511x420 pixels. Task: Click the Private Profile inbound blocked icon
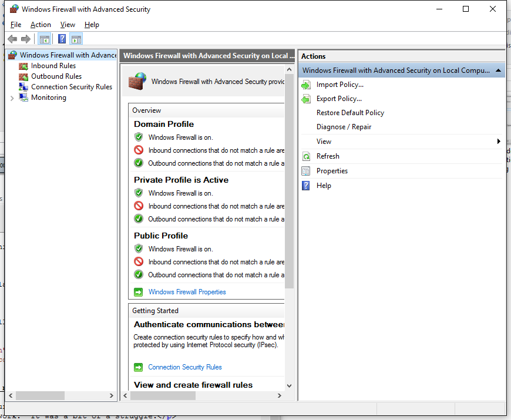tap(139, 206)
